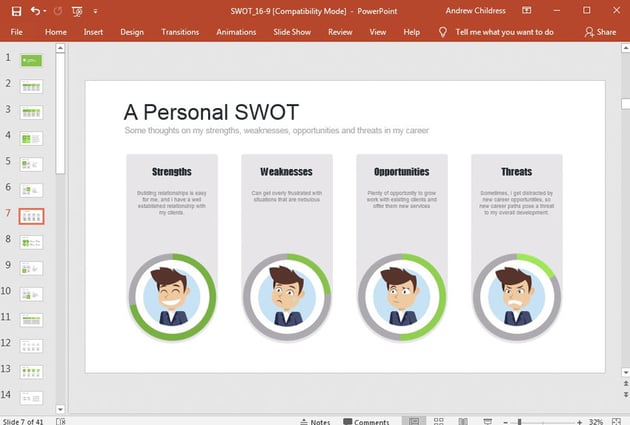Start presentation from beginning icon
This screenshot has width=630, height=425.
(x=77, y=10)
